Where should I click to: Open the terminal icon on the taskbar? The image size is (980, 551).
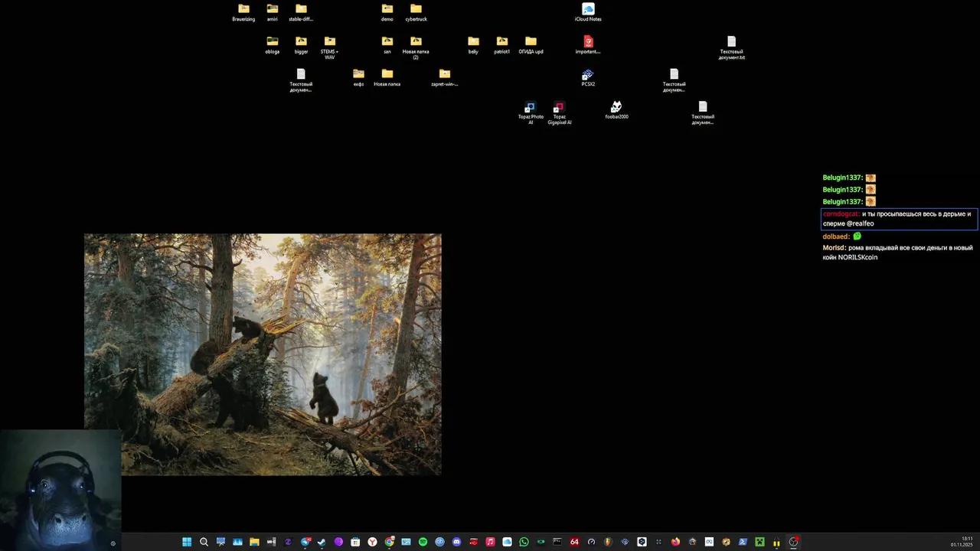pos(557,542)
